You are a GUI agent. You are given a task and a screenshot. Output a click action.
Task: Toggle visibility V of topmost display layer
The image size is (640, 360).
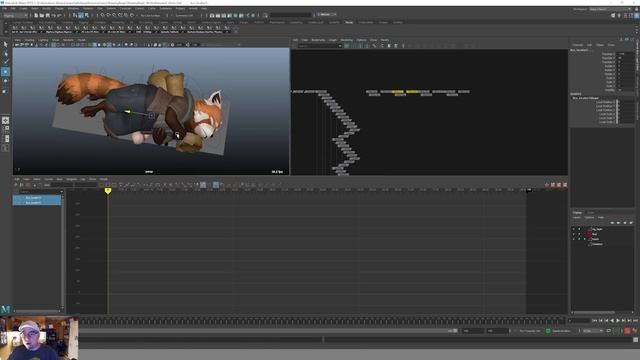(573, 229)
